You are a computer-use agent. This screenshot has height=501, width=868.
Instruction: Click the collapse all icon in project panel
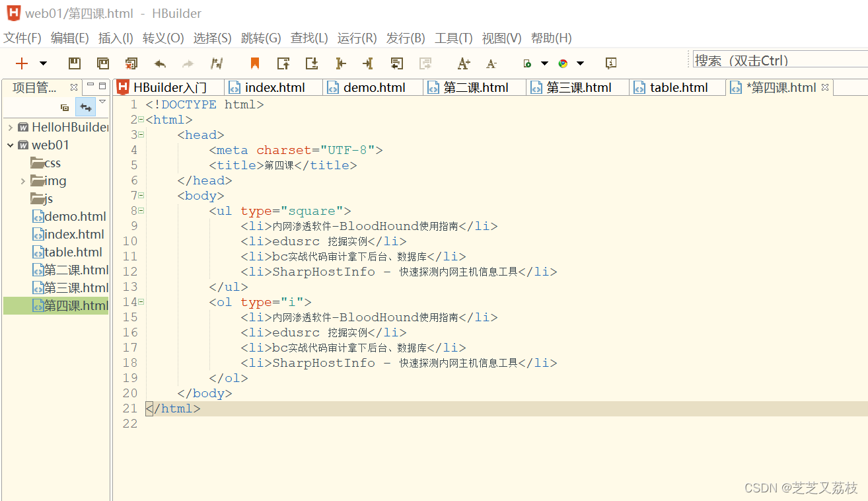(65, 107)
